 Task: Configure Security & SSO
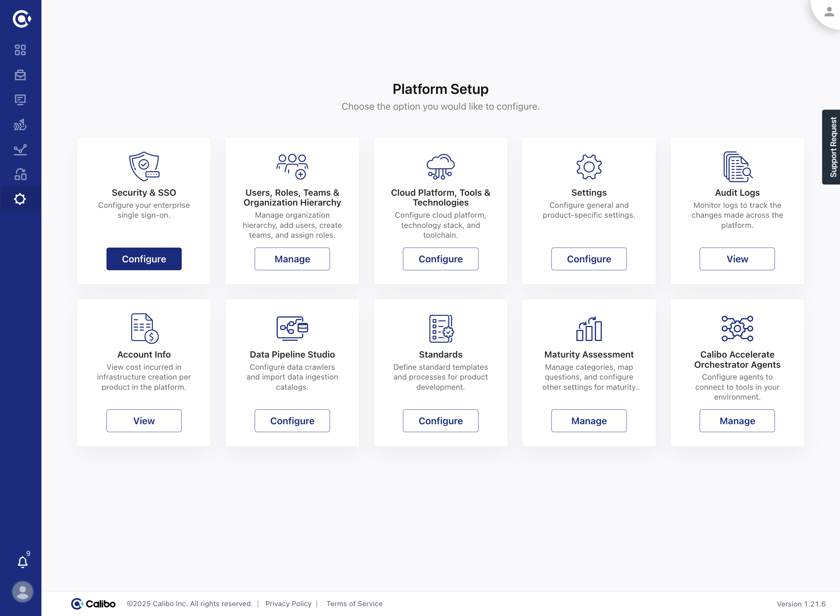tap(144, 259)
